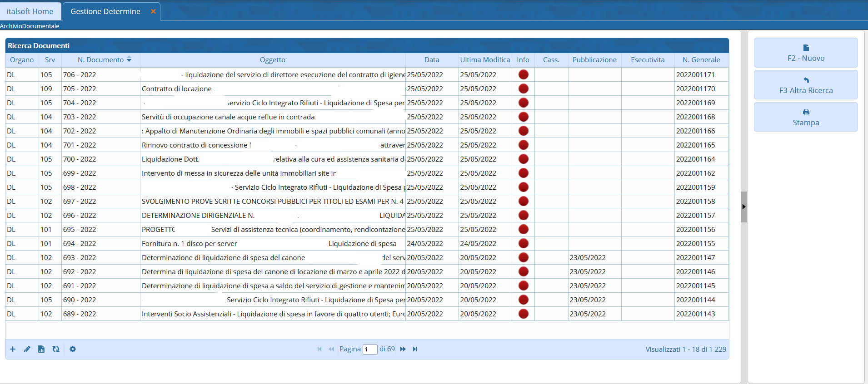Sort table by Data column header

(x=431, y=60)
